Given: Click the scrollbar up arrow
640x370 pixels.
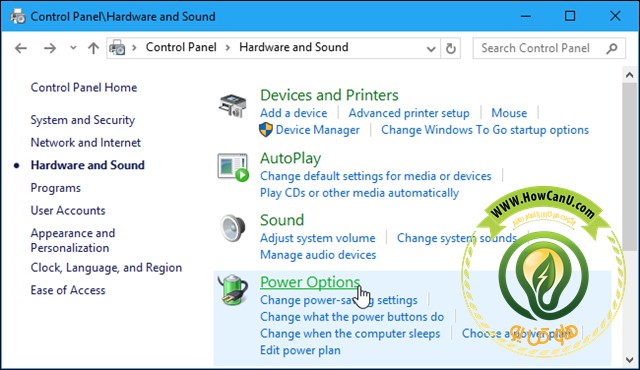Looking at the screenshot, I should (x=629, y=75).
